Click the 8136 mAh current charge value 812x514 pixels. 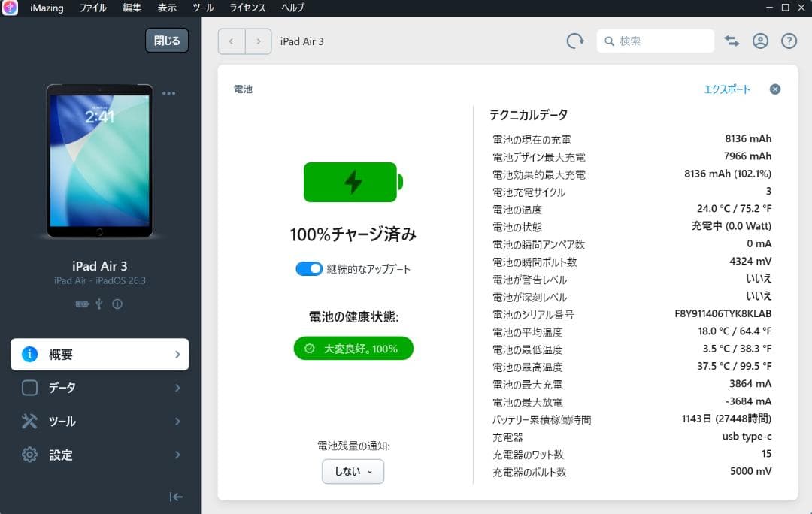pyautogui.click(x=748, y=139)
